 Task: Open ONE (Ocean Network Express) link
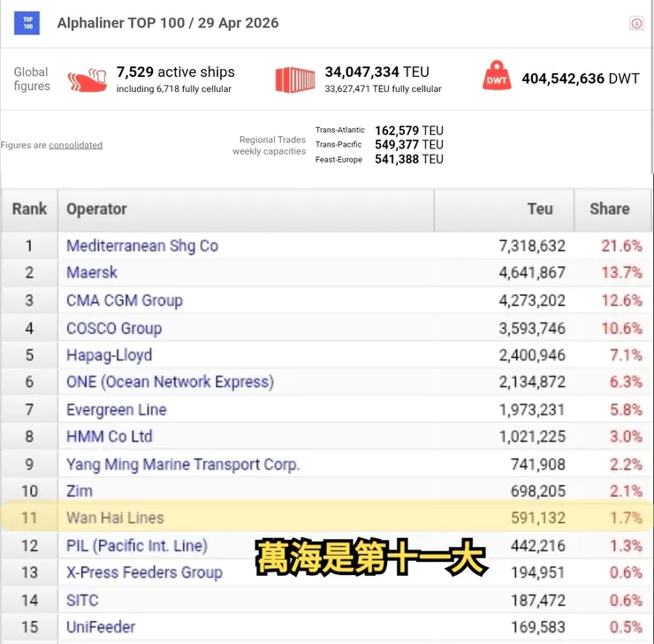click(170, 382)
